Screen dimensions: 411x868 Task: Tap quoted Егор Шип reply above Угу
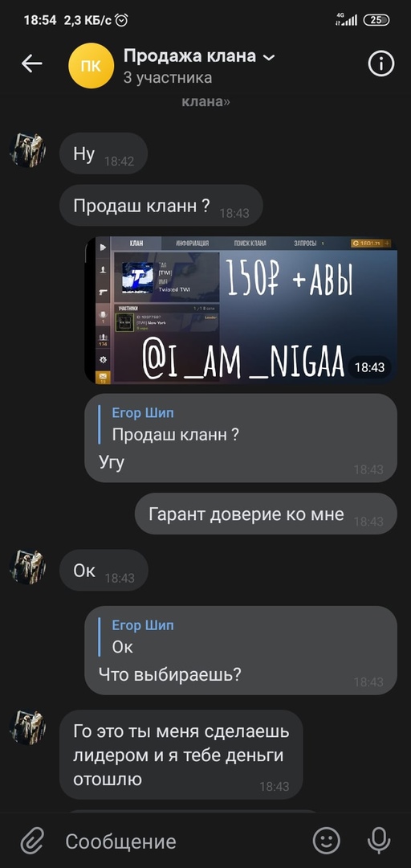click(175, 424)
